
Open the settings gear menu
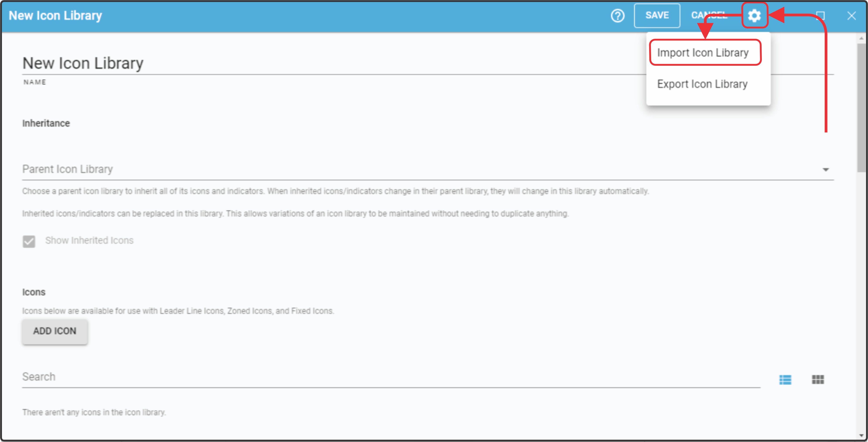coord(754,15)
